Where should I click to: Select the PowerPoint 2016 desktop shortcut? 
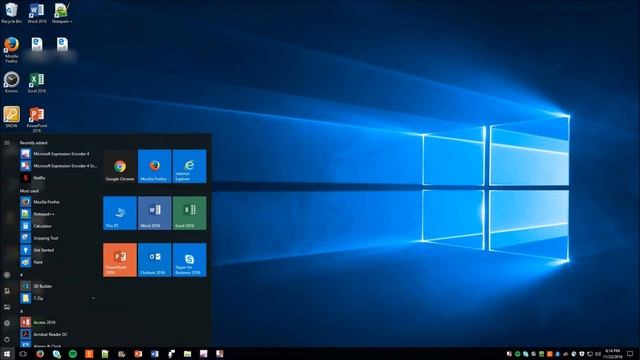(x=37, y=120)
